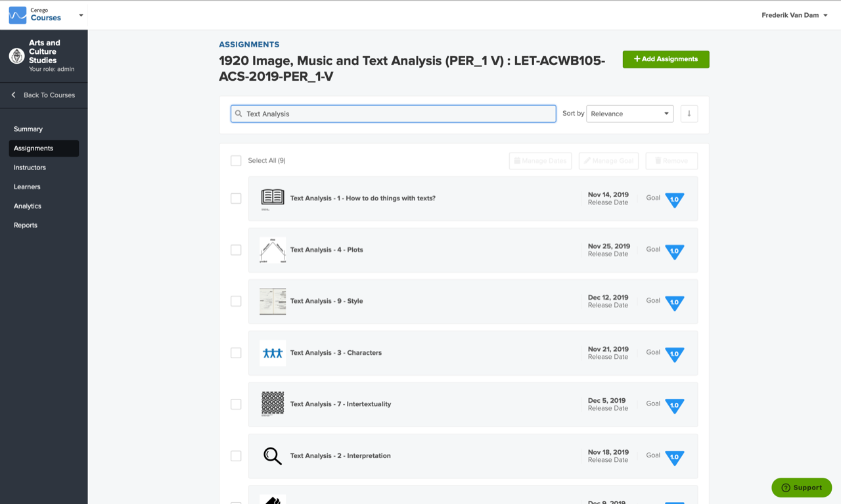Click the three people icon for Characters
This screenshot has width=841, height=504.
pos(273,353)
